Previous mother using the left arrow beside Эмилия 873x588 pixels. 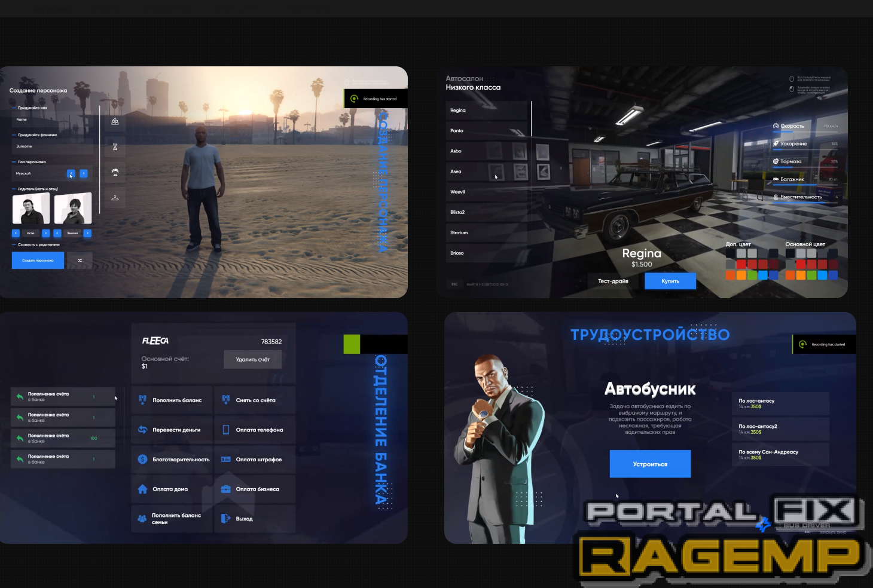pos(57,233)
